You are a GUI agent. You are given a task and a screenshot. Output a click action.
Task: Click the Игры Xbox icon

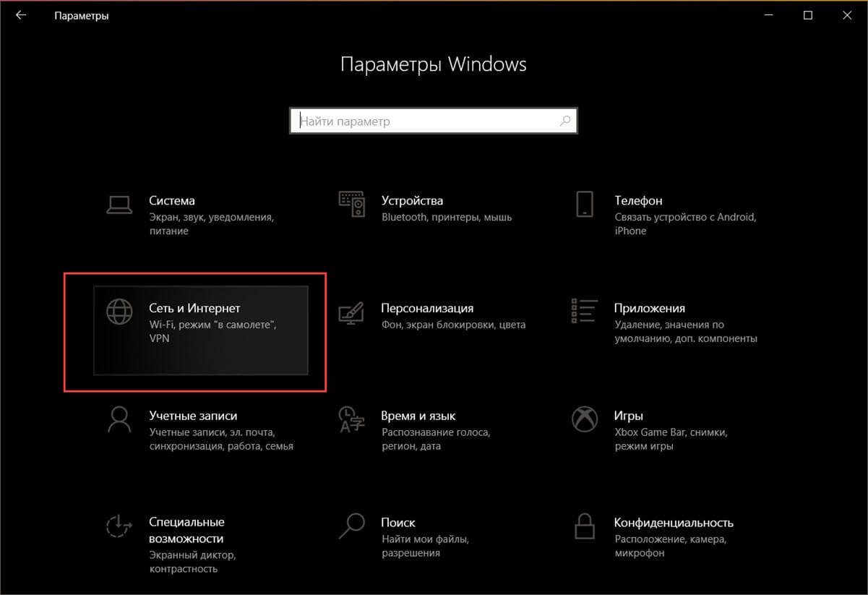(584, 419)
